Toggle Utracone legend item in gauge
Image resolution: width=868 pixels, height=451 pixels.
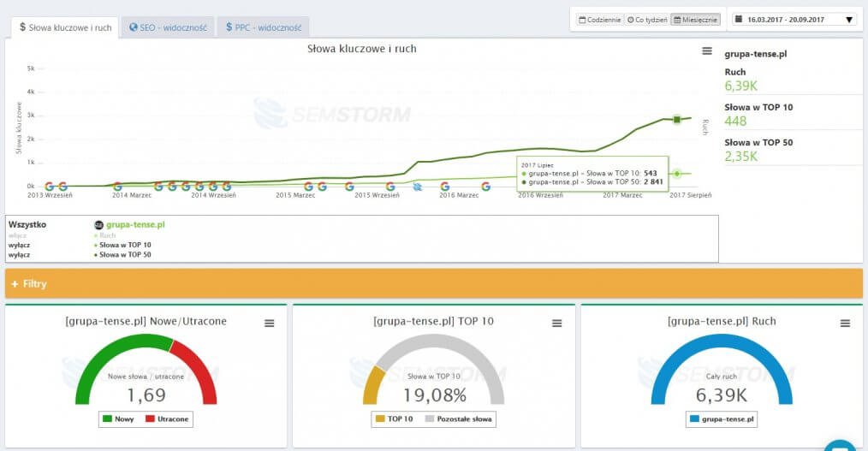167,418
